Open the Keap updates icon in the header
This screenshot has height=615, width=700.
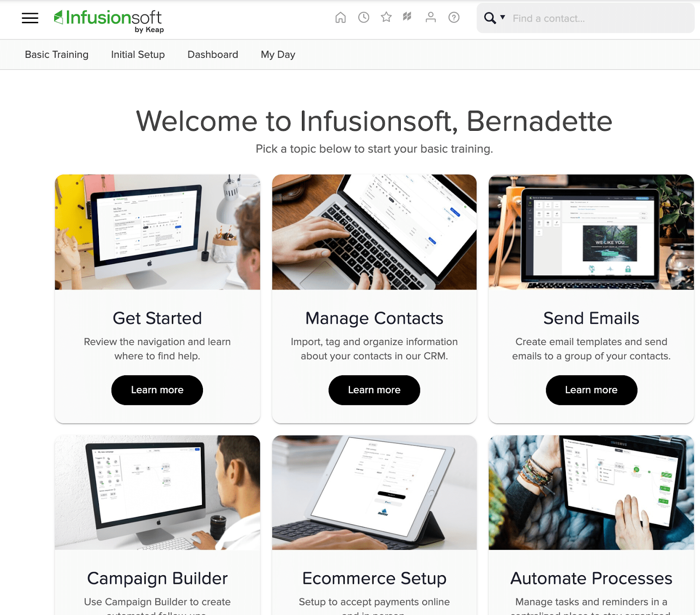(407, 17)
